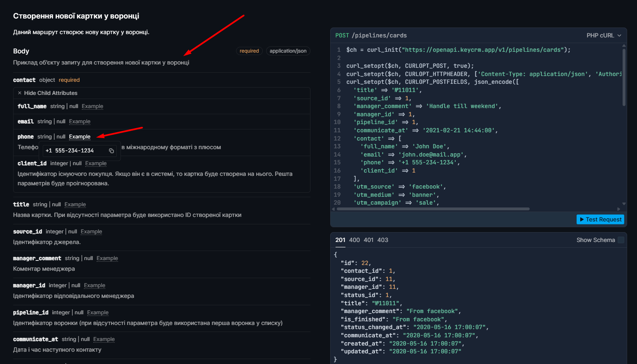Click the "updated_at" response line
The height and width of the screenshot is (364, 637).
401,351
